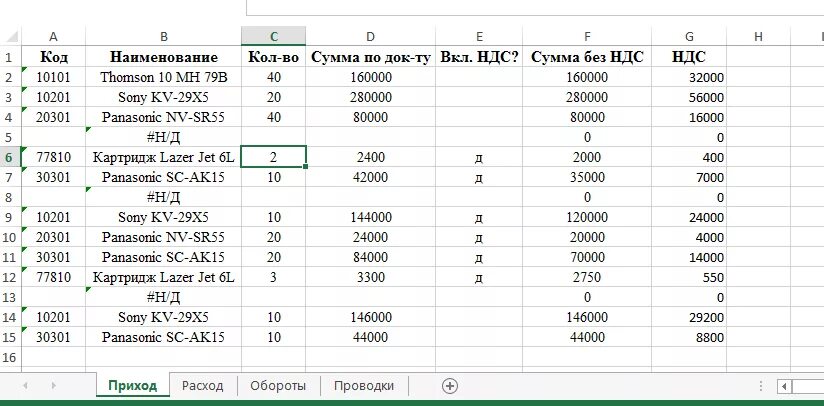Select row 5 header
The width and height of the screenshot is (824, 406).
point(11,138)
